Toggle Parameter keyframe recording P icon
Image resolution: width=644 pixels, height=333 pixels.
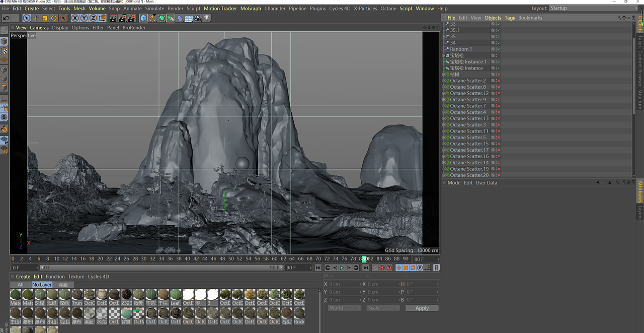[x=420, y=268]
